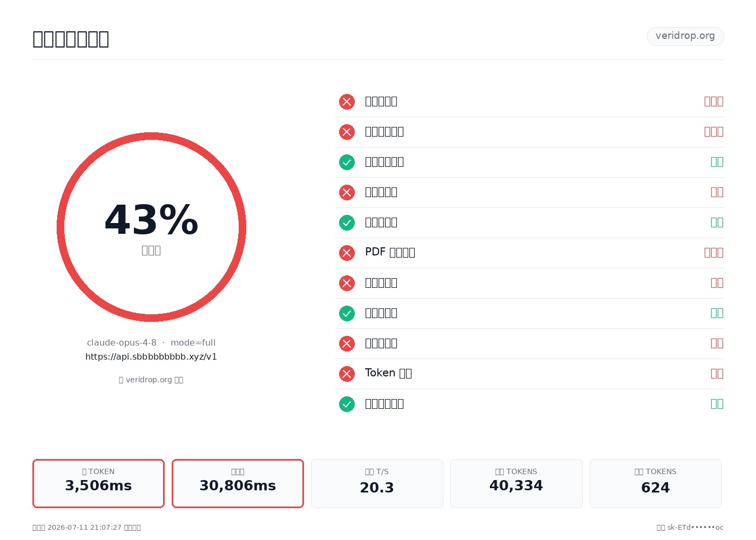This screenshot has width=756, height=540.
Task: Click the red X icon in the first row
Action: click(x=347, y=102)
